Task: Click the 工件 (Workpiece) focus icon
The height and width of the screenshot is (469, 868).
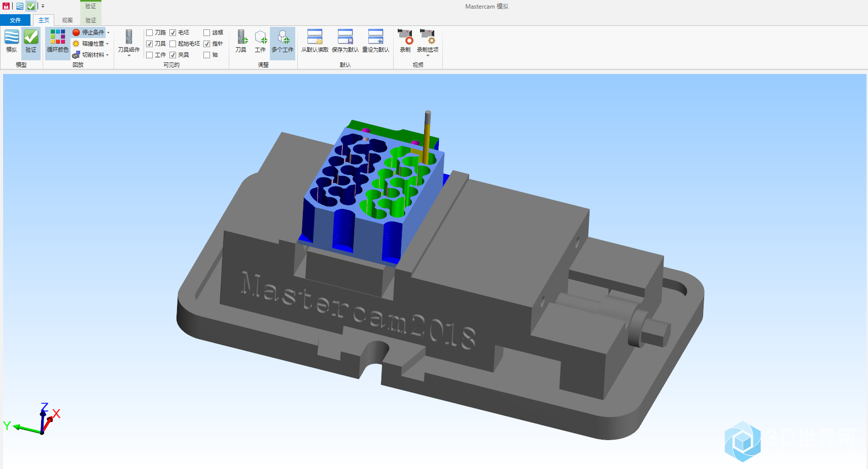Action: pos(261,37)
